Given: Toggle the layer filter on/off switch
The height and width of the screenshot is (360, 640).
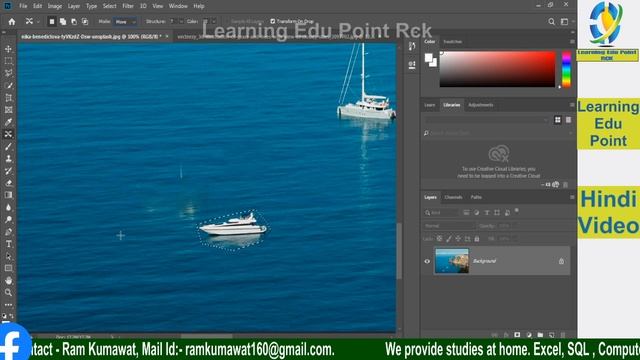Looking at the screenshot, I should click(517, 211).
